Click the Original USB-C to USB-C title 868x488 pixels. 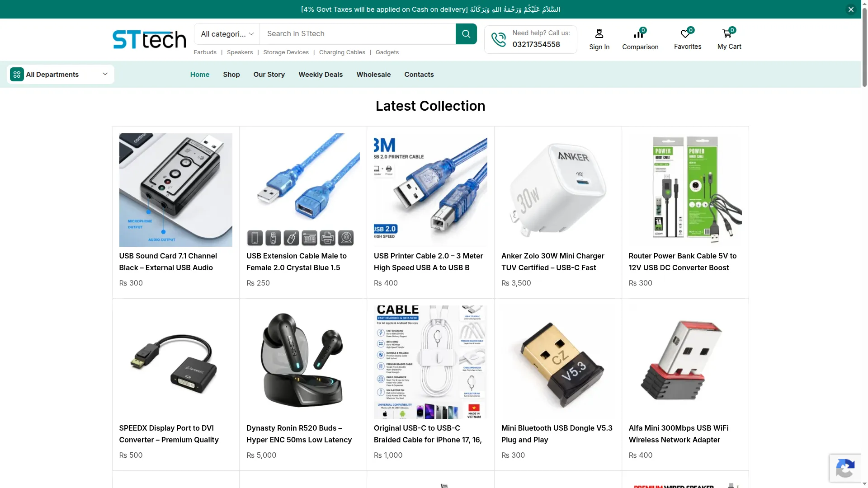428,434
